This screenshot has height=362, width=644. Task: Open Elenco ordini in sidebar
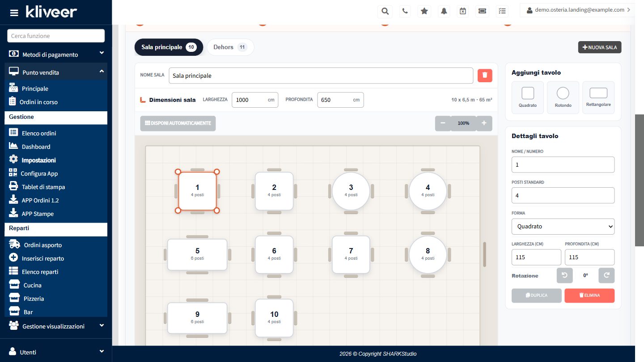[39, 133]
